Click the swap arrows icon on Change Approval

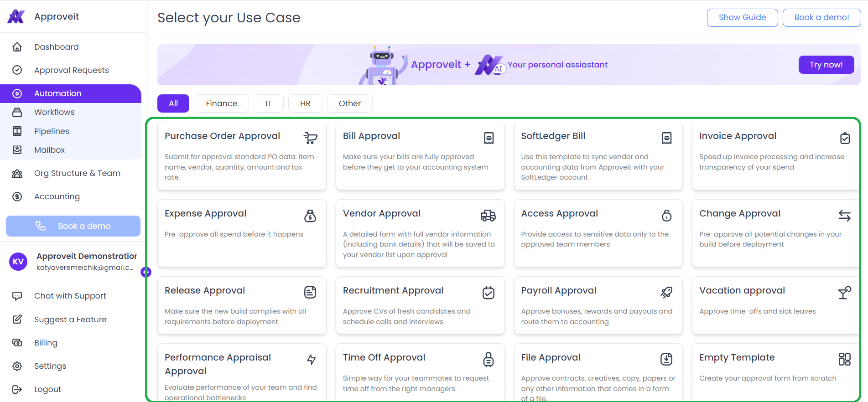[845, 216]
